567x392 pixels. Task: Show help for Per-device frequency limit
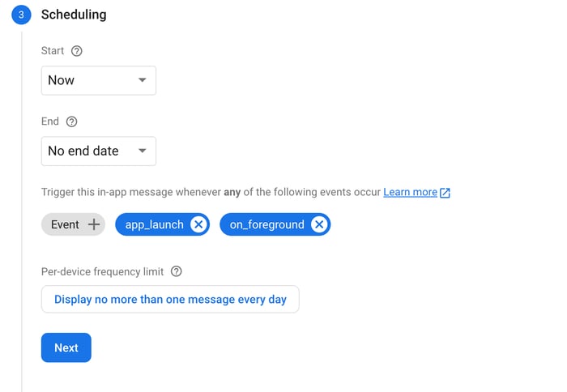(177, 271)
